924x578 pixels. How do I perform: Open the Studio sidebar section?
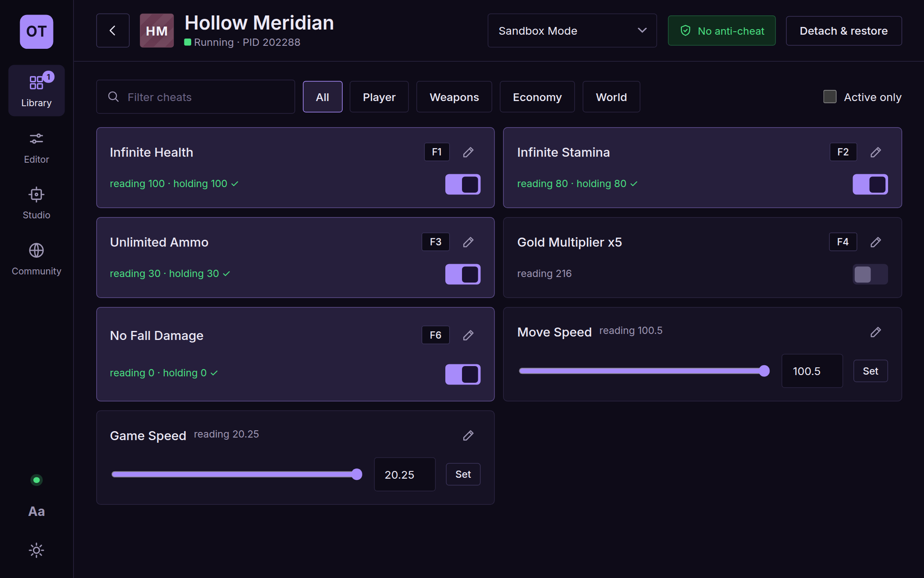click(x=36, y=203)
